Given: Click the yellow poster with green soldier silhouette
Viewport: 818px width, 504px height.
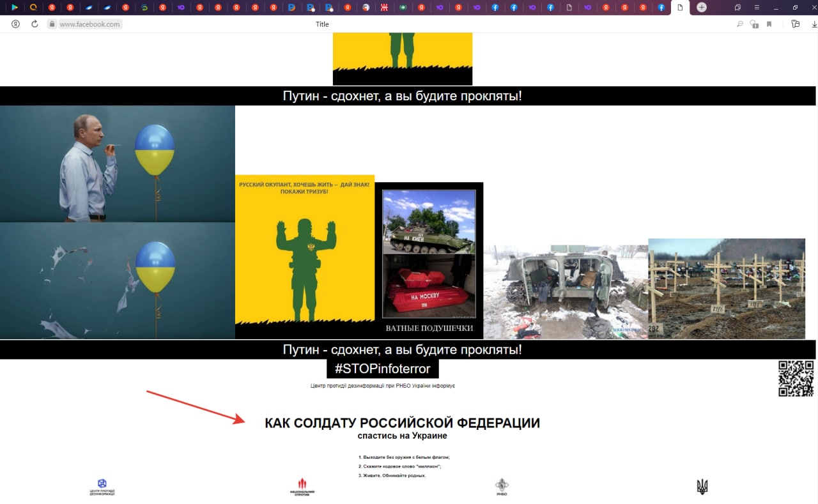Looking at the screenshot, I should [x=305, y=257].
